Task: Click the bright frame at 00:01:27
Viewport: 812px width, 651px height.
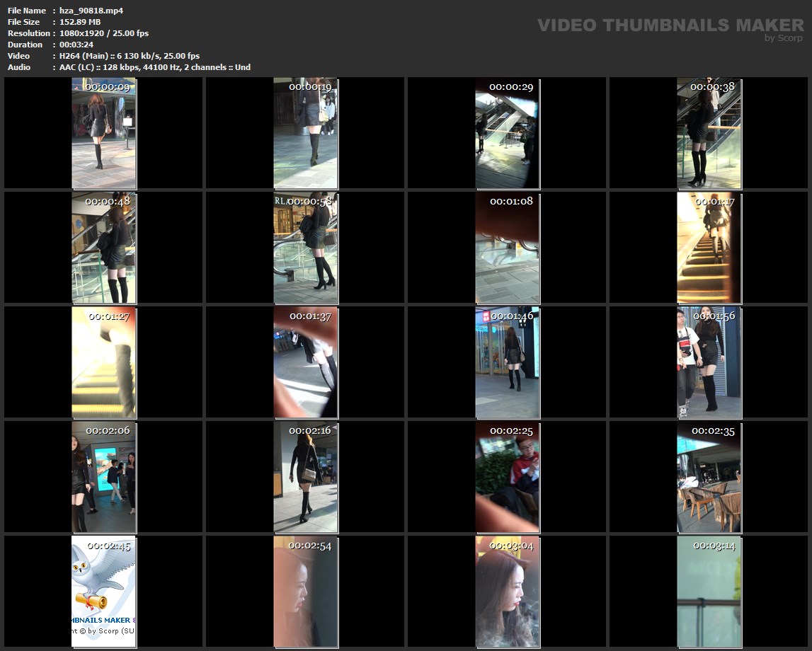Action: pyautogui.click(x=103, y=362)
